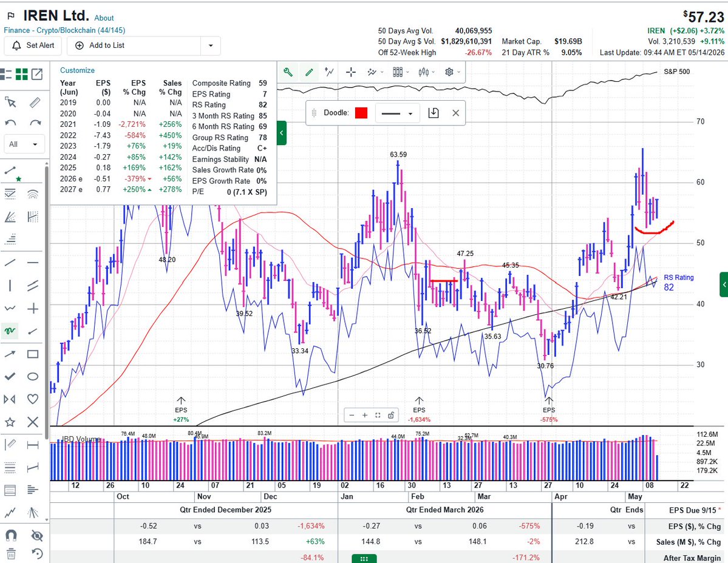Select the X mark annotation tool
Viewport: 728px width, 563px height.
[x=33, y=422]
